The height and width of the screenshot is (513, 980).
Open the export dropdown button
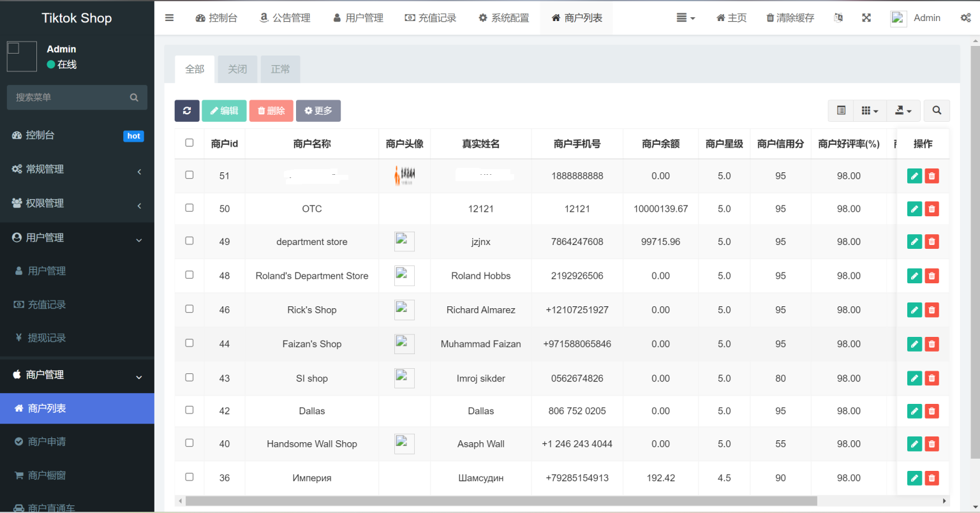(x=902, y=111)
